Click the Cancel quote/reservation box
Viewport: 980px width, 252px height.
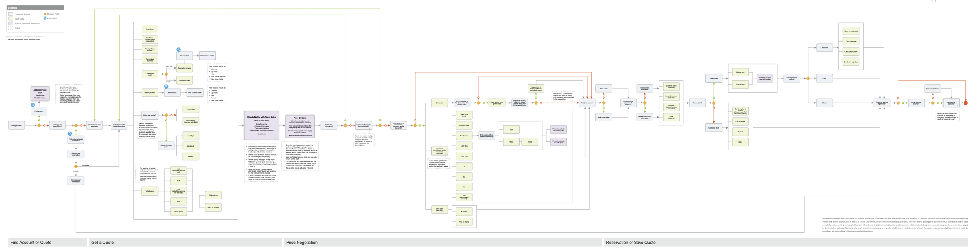point(76,181)
